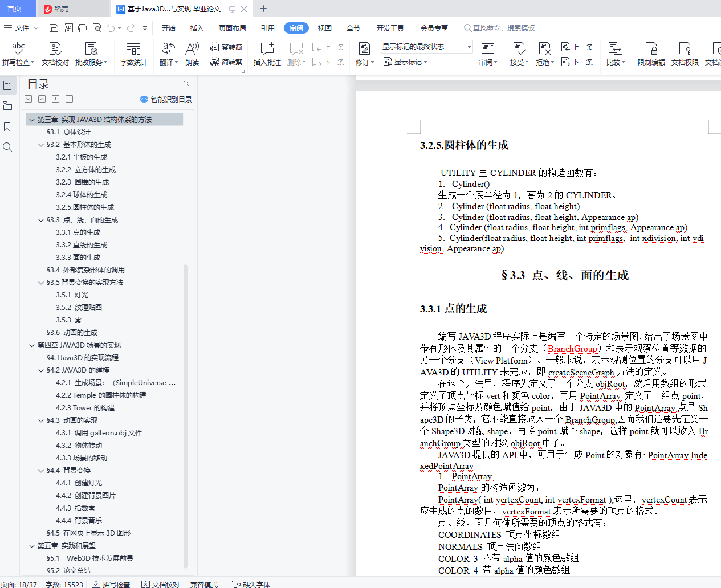This screenshot has width=721, height=588.
Task: Collapse the §4.2 JAVA3D 的建模 node
Action: (x=41, y=370)
